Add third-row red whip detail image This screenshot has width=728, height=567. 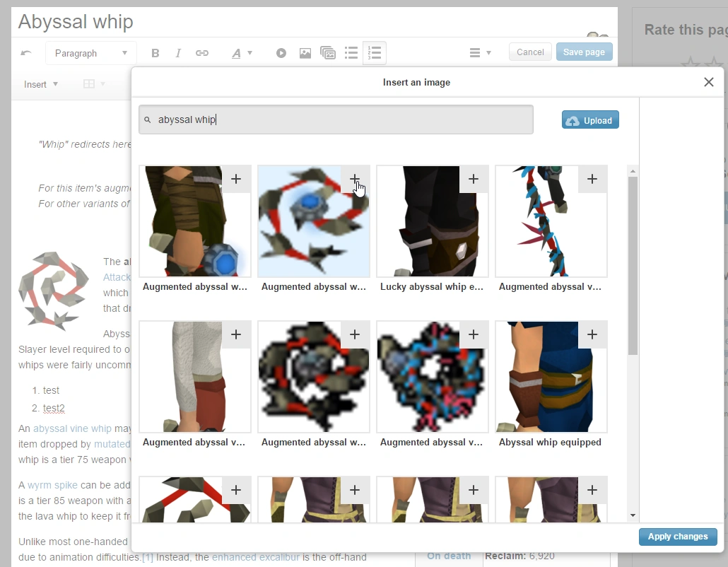click(x=236, y=490)
